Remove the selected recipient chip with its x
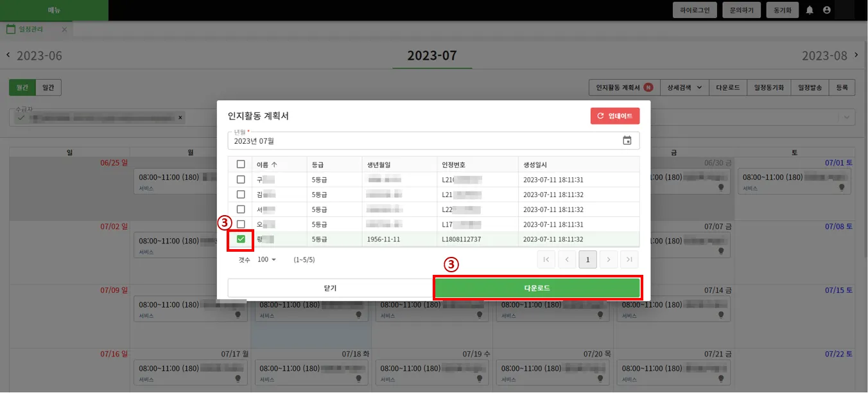The height and width of the screenshot is (393, 868). [x=180, y=118]
